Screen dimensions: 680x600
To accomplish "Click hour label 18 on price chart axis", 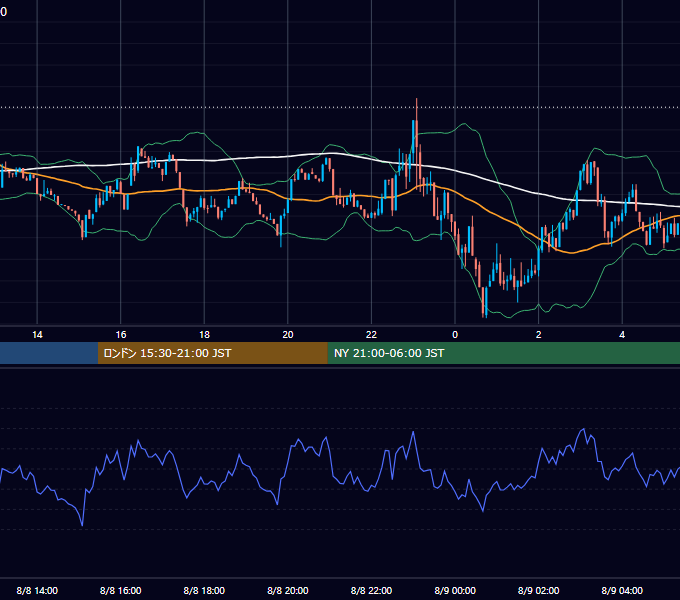I will (204, 335).
